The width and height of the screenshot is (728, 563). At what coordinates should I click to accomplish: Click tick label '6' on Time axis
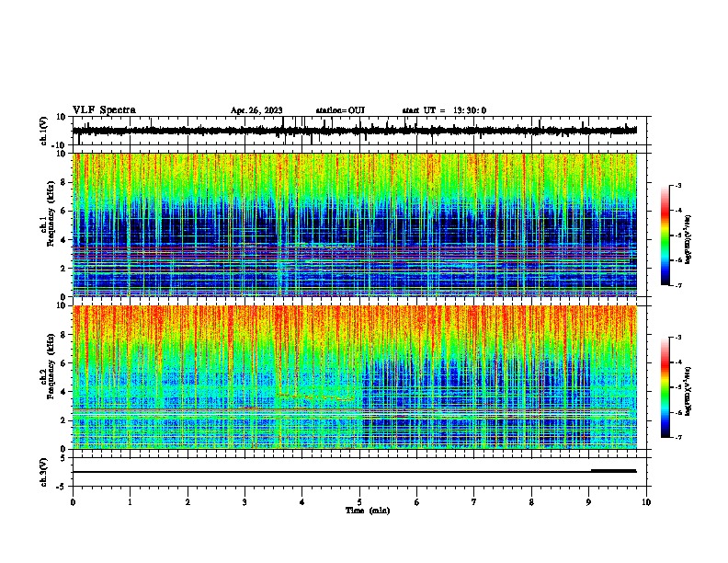(417, 502)
